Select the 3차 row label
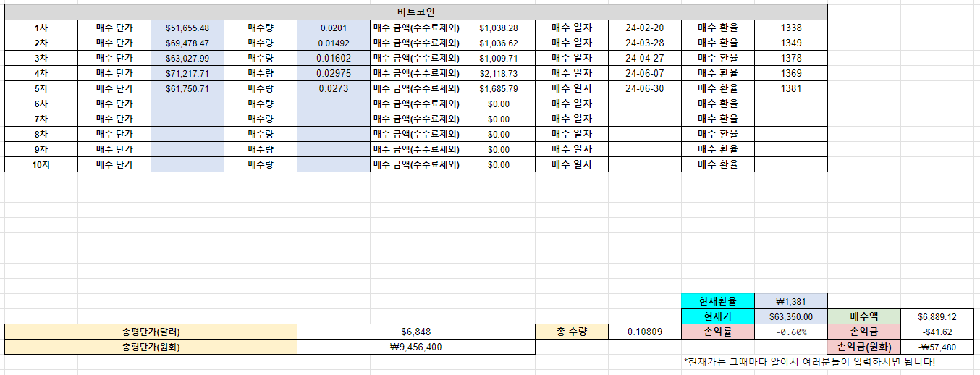Viewport: 980px width, 375px height. click(41, 58)
